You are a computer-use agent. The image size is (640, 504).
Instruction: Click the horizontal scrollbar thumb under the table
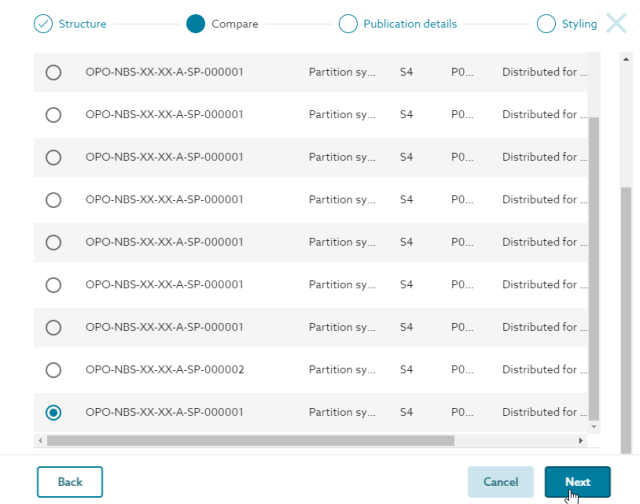tap(251, 441)
